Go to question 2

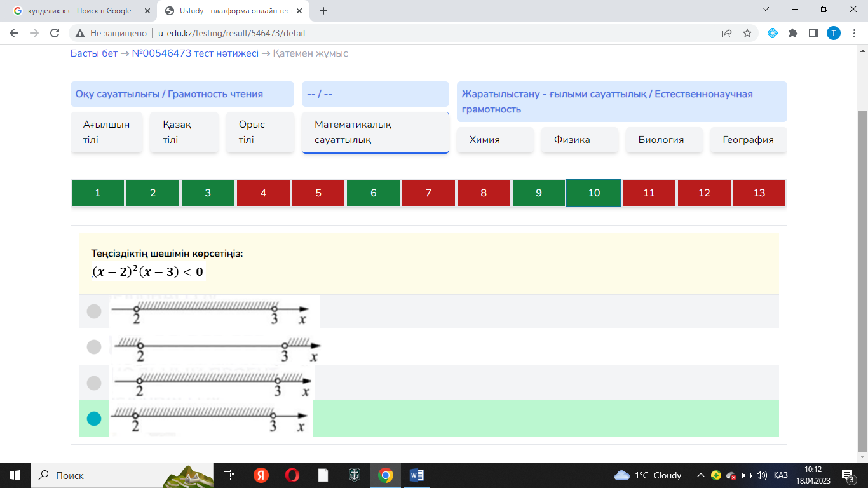click(153, 193)
